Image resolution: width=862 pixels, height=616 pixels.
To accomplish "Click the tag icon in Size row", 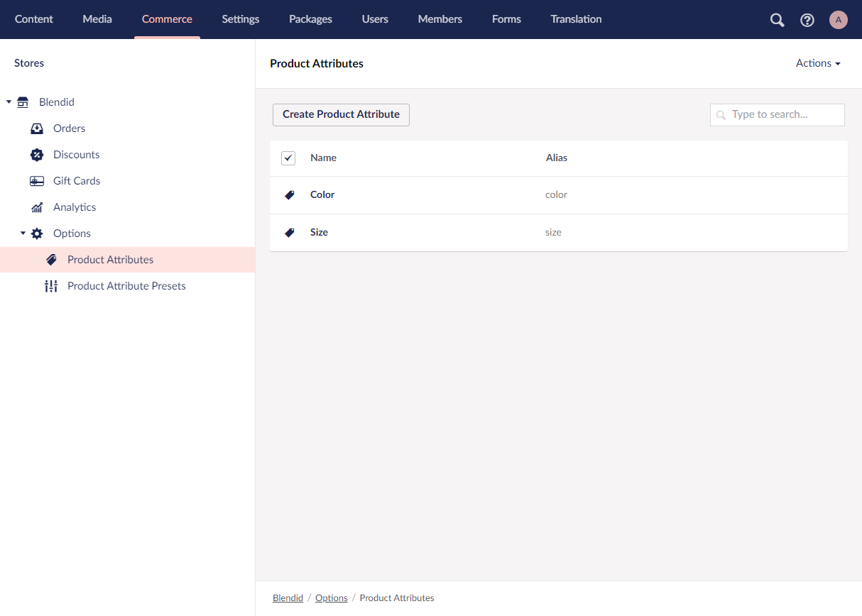I will 290,233.
